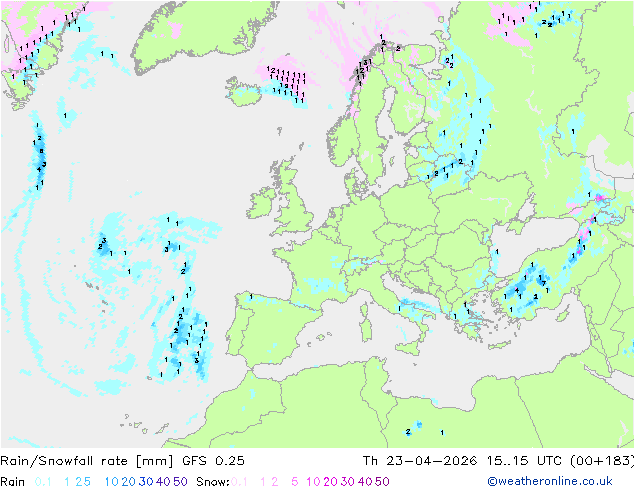Click the "Rain" legend label
The image size is (634, 490).
(x=13, y=482)
